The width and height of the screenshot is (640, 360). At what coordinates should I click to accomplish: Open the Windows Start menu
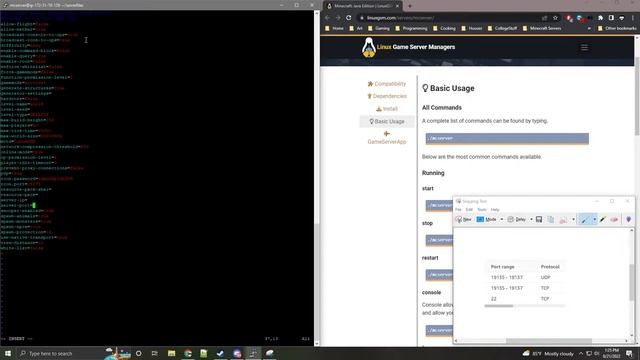click(x=8, y=353)
